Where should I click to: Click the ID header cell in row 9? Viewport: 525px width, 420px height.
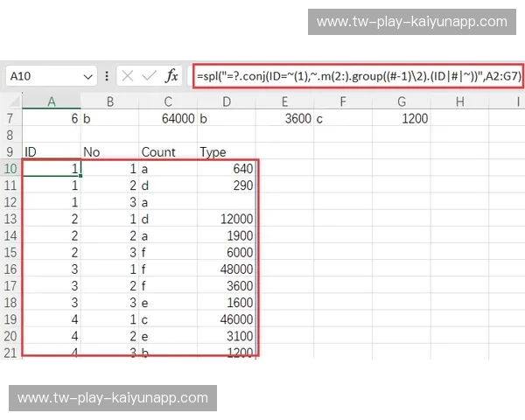pyautogui.click(x=51, y=152)
